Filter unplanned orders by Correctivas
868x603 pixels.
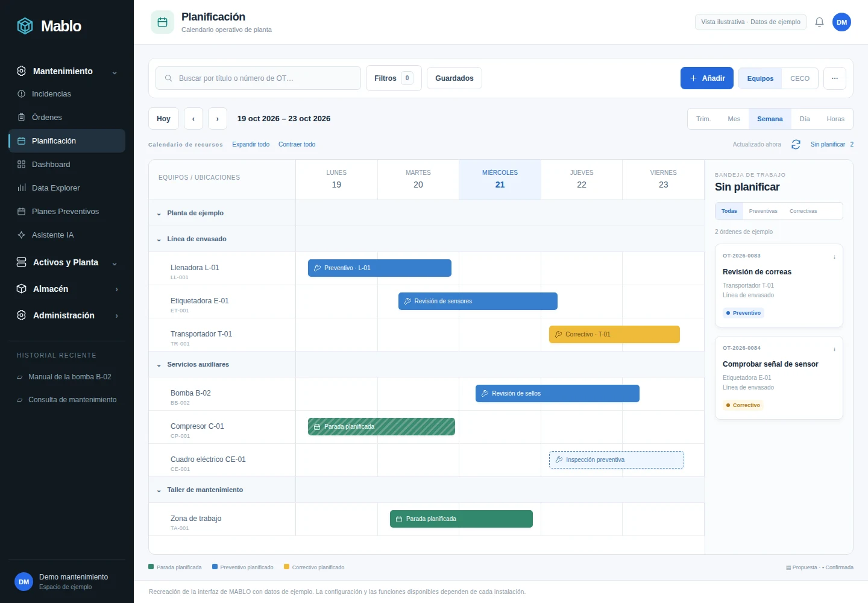[x=803, y=211]
